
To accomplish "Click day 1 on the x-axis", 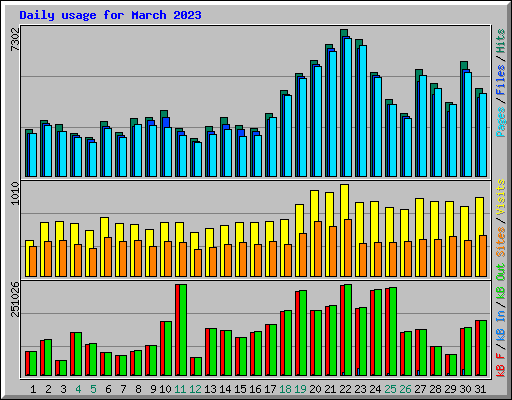I will (x=33, y=389).
